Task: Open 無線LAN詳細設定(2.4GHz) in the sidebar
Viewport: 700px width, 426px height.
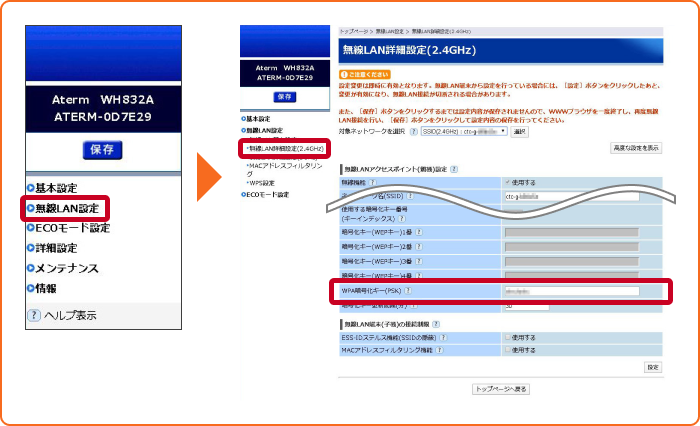Action: [286, 148]
